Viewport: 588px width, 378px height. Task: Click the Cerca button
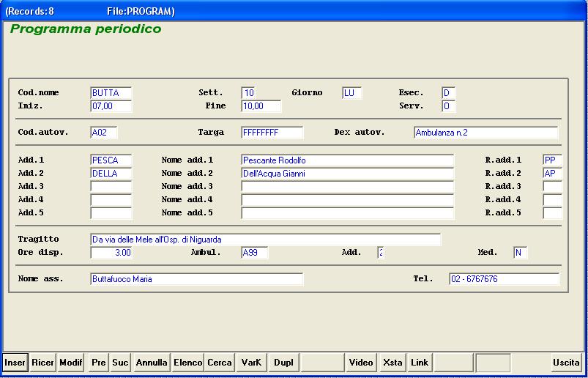(x=220, y=363)
